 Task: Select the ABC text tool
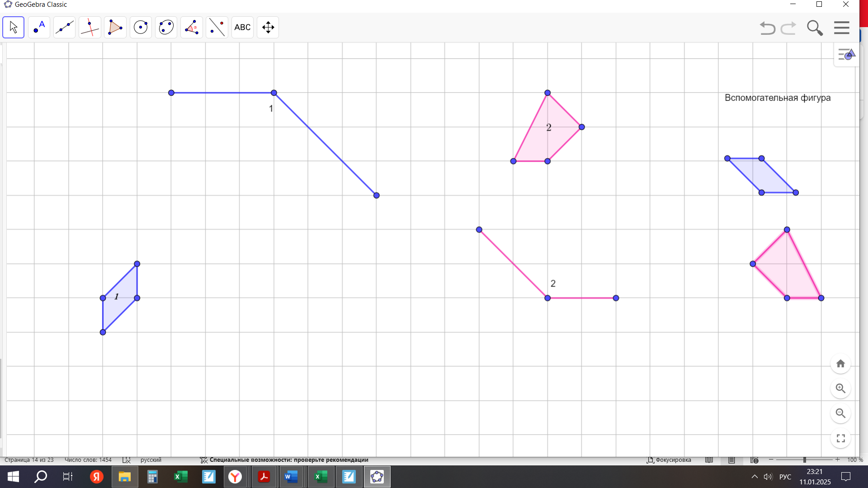pos(242,28)
